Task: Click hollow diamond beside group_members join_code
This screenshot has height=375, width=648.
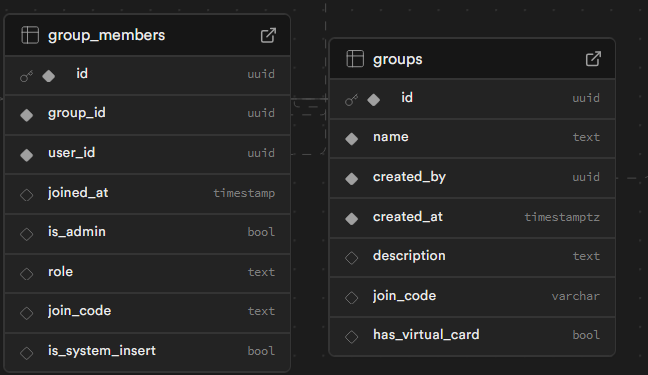Action: (x=26, y=313)
